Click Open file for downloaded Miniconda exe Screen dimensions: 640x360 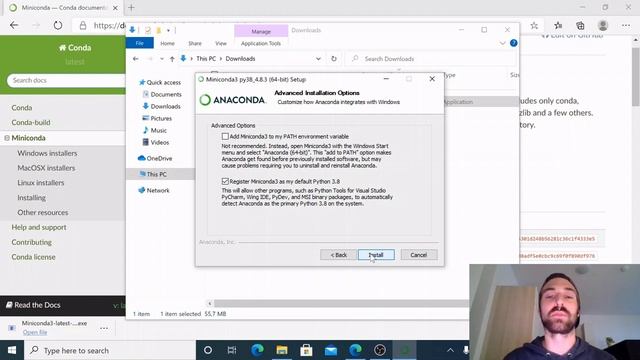(x=35, y=332)
